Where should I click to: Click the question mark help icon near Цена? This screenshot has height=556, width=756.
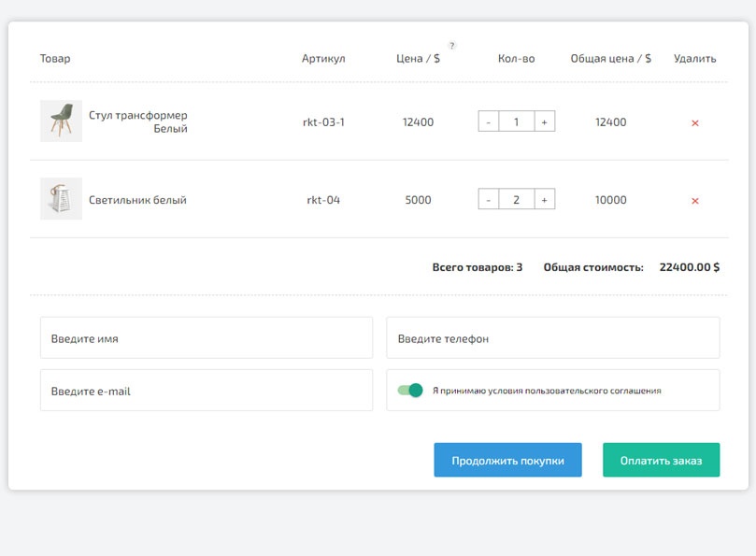click(x=452, y=45)
